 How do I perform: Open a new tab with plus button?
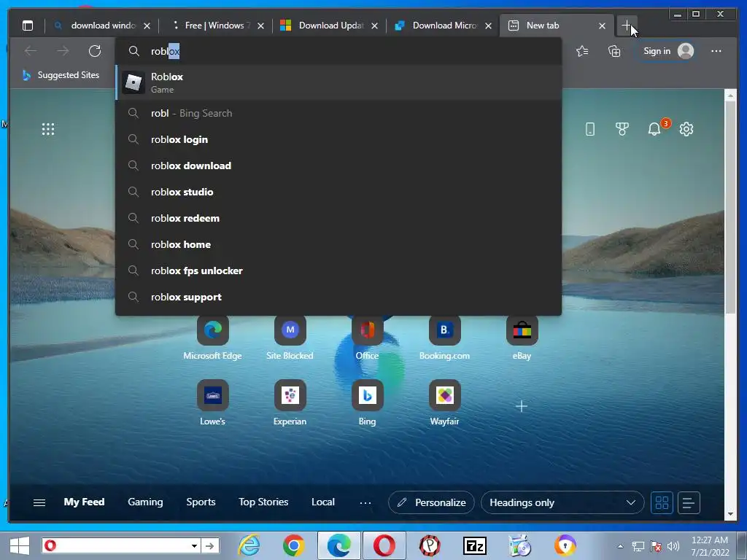click(627, 26)
